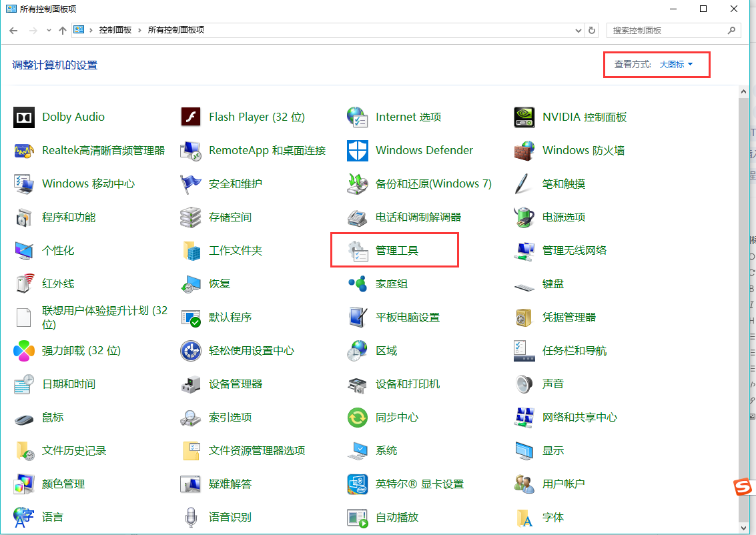The height and width of the screenshot is (535, 756).
Task: Open the 索引选项 link
Action: pos(230,418)
